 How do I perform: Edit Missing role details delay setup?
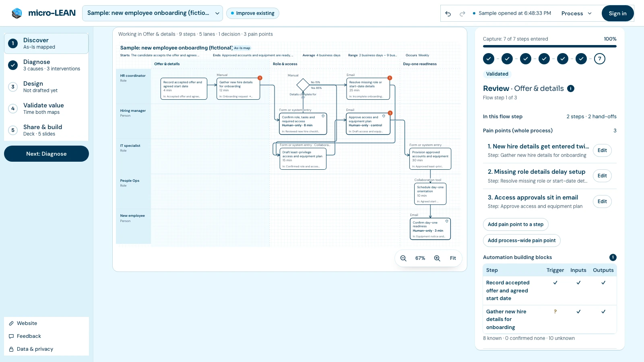pyautogui.click(x=602, y=176)
